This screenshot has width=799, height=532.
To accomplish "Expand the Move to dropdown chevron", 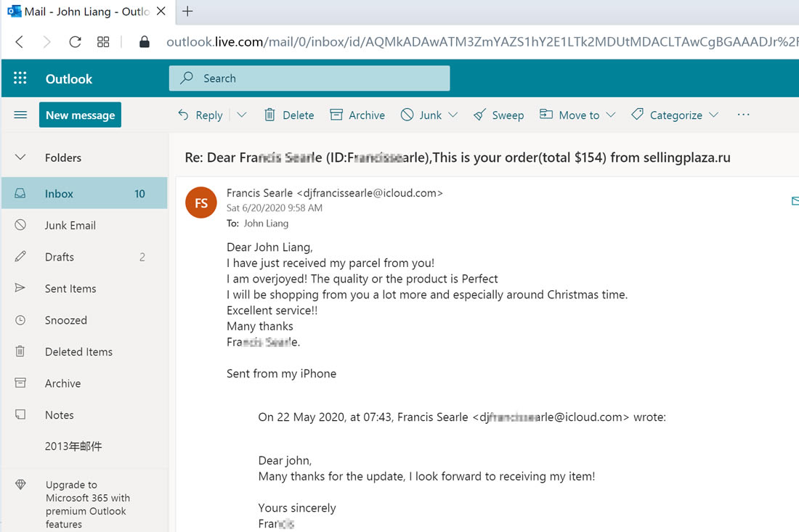I will [611, 115].
